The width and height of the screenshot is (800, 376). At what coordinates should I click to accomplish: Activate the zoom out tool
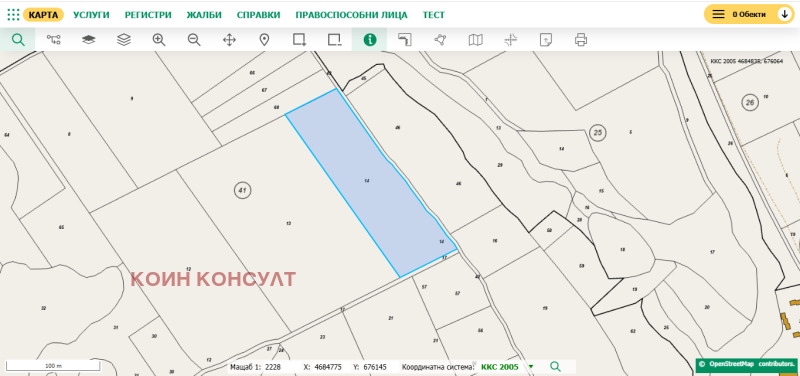194,40
